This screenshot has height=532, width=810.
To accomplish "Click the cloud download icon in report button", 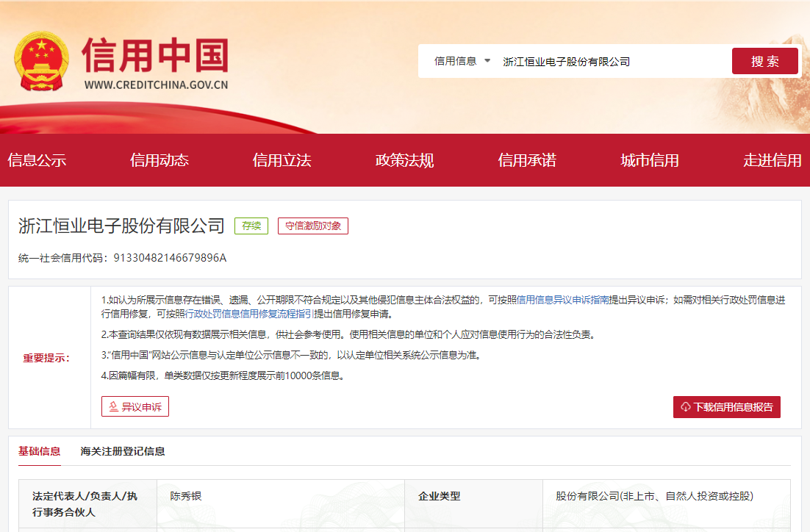I will [686, 407].
